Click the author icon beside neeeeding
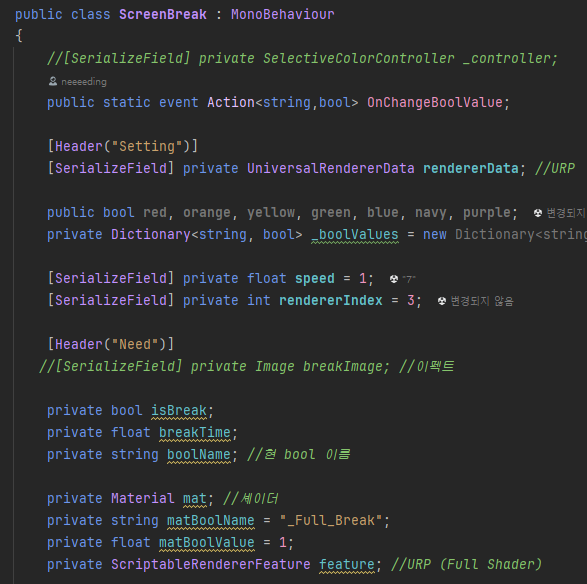The image size is (587, 584). tap(53, 81)
